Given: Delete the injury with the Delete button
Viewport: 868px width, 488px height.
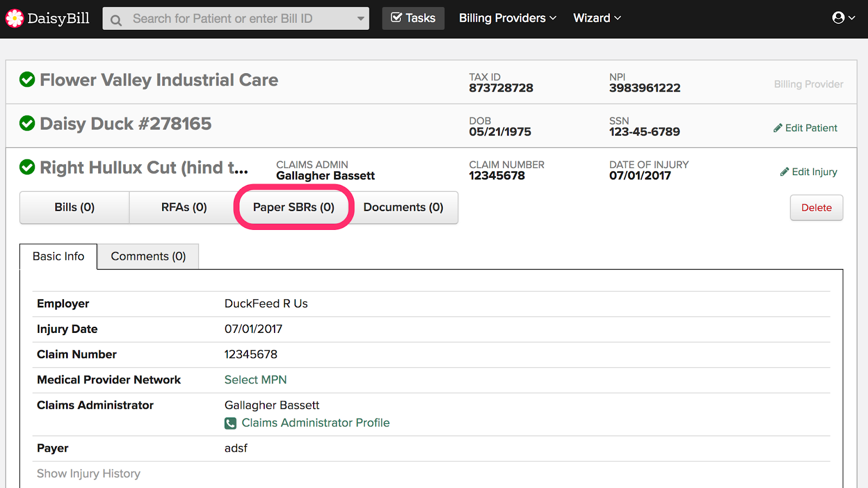Looking at the screenshot, I should click(816, 208).
